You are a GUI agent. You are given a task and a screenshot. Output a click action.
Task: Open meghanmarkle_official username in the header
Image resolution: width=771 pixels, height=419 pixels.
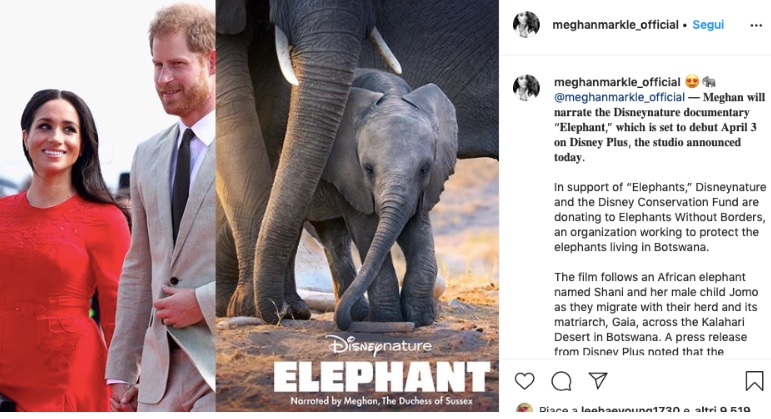tap(612, 25)
